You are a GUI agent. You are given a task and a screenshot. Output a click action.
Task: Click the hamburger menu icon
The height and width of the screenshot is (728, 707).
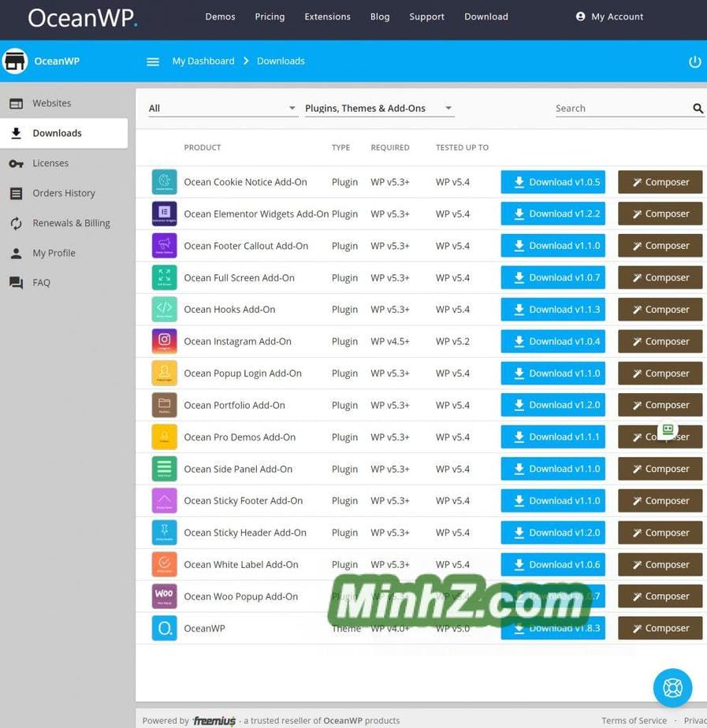click(x=152, y=61)
